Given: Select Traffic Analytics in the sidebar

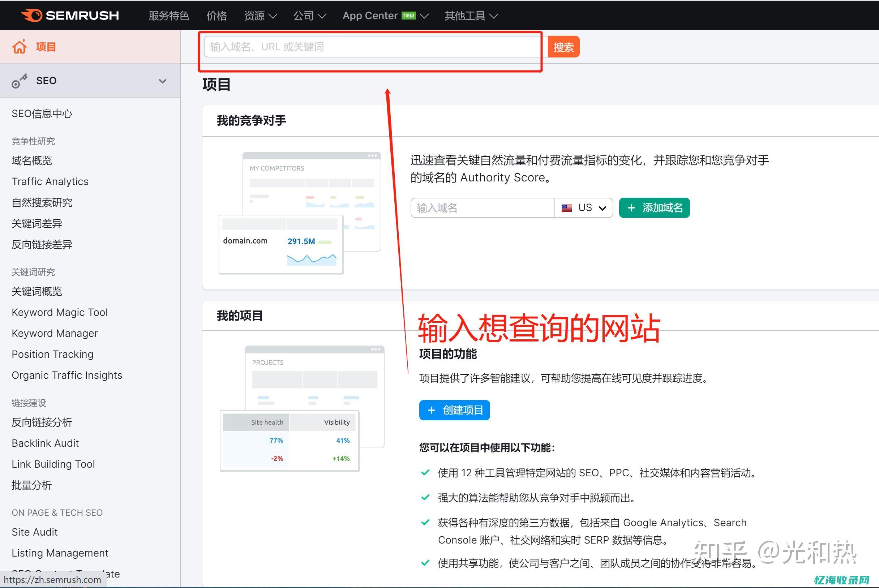Looking at the screenshot, I should pyautogui.click(x=50, y=181).
